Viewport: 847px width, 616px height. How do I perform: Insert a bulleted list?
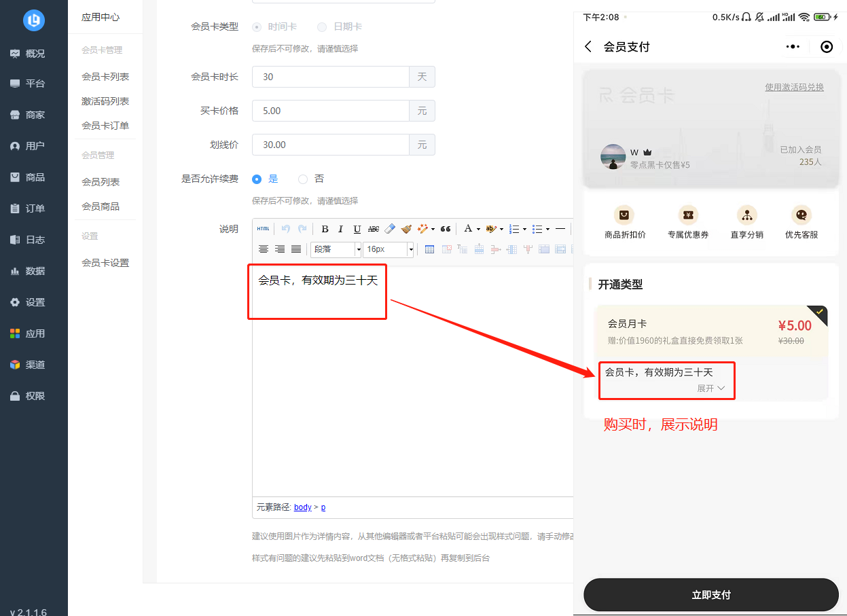click(537, 229)
